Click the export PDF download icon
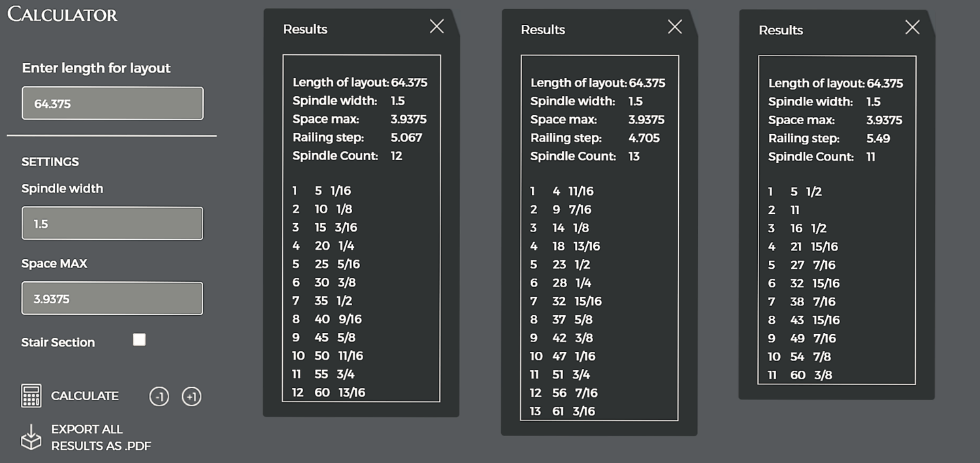This screenshot has height=463, width=980. pos(31,437)
